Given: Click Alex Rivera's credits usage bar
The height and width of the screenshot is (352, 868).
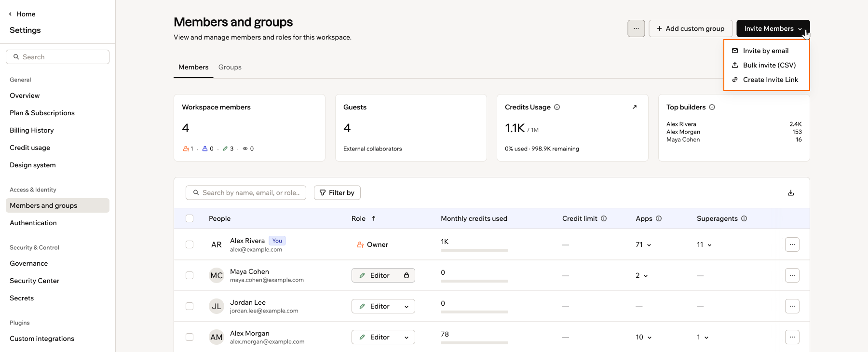Looking at the screenshot, I should 475,250.
